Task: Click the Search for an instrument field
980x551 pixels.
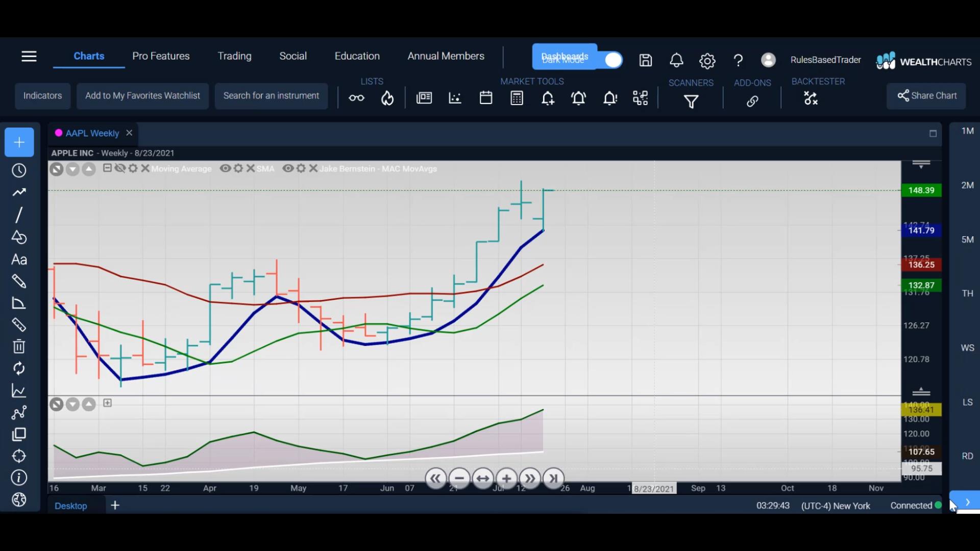Action: pyautogui.click(x=271, y=96)
